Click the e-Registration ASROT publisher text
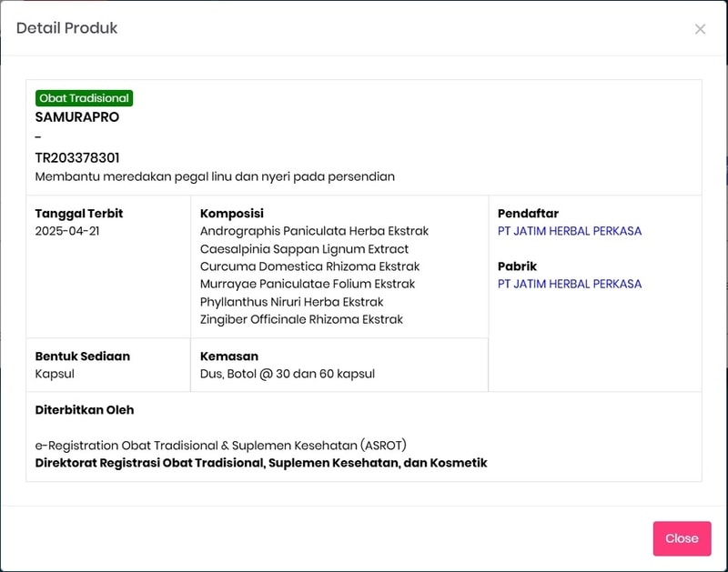Image resolution: width=728 pixels, height=572 pixels. (220, 446)
